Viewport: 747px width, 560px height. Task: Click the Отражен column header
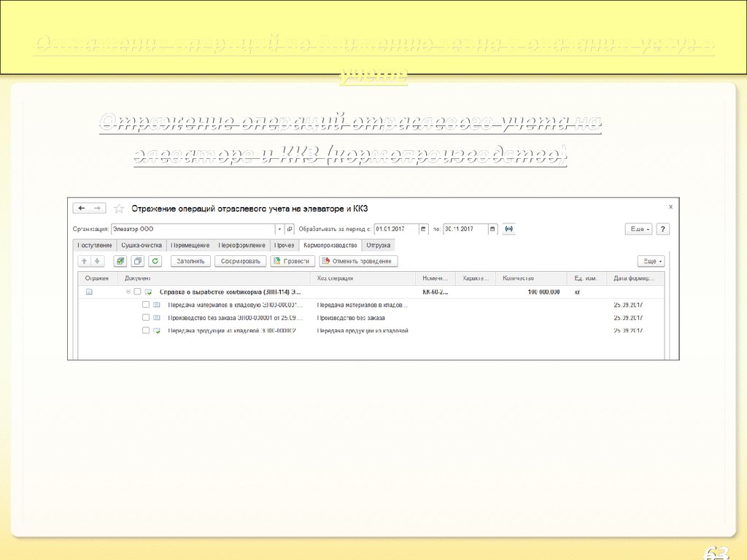[98, 278]
